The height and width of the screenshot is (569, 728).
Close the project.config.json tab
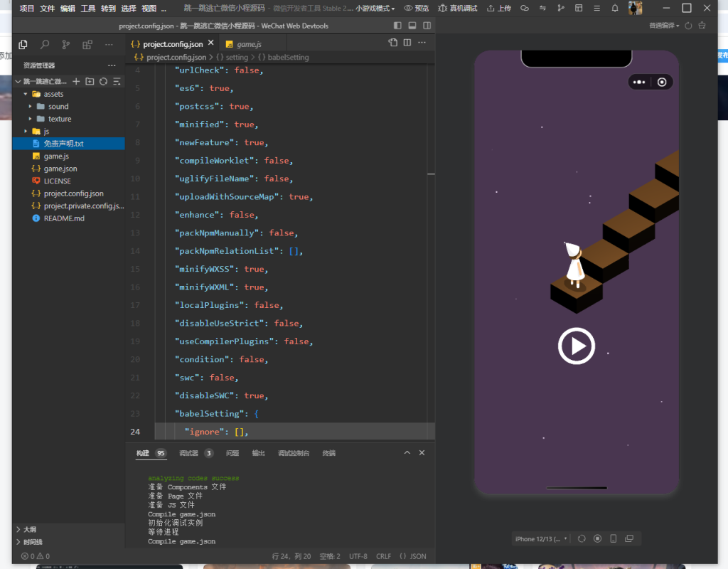210,43
